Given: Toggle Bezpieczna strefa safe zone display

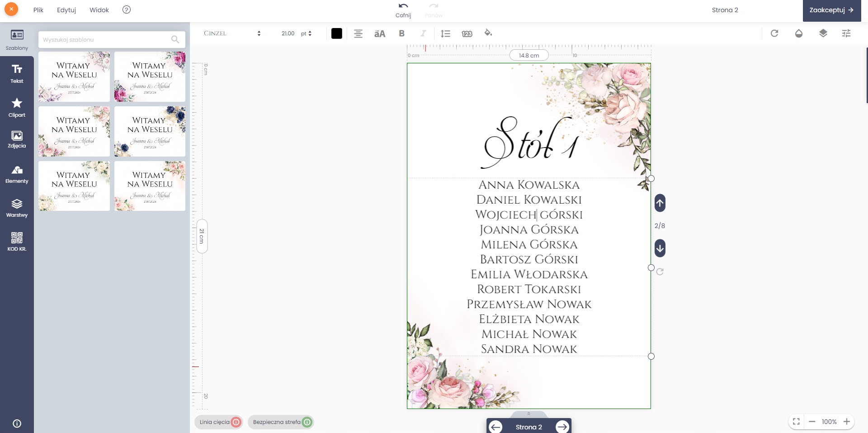Looking at the screenshot, I should coord(281,422).
